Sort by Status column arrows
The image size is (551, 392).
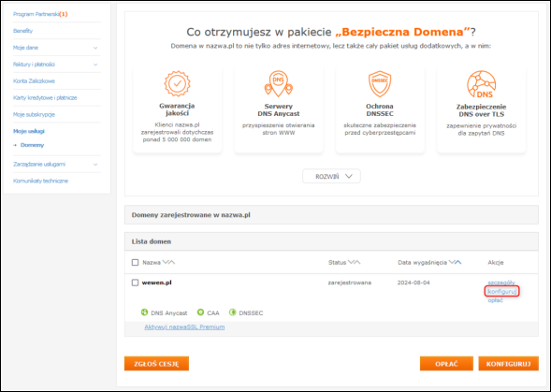355,262
